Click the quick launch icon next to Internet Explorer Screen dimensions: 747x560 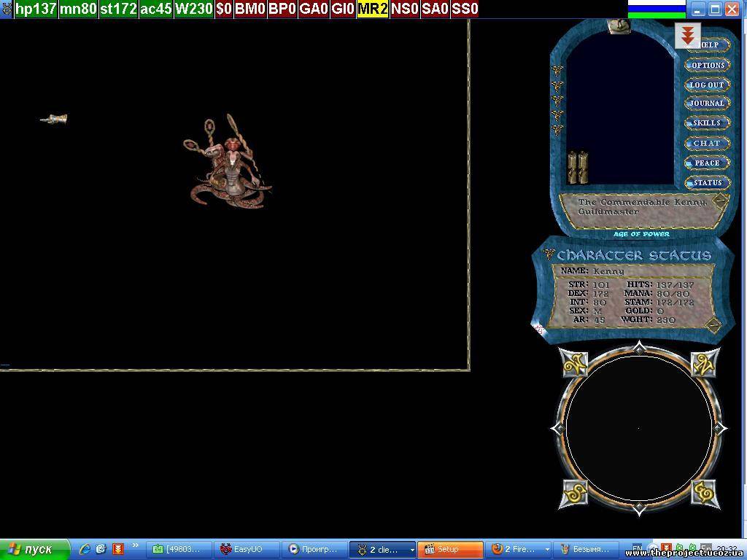(x=101, y=549)
